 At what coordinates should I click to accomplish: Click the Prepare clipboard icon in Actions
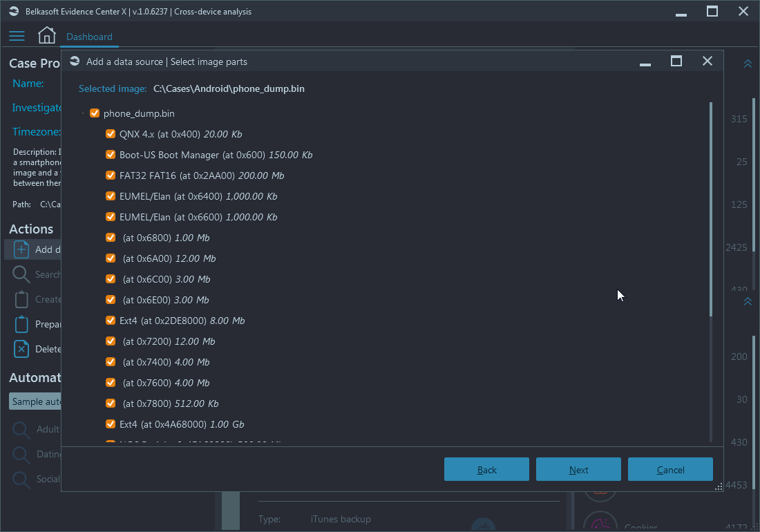pyautogui.click(x=21, y=324)
